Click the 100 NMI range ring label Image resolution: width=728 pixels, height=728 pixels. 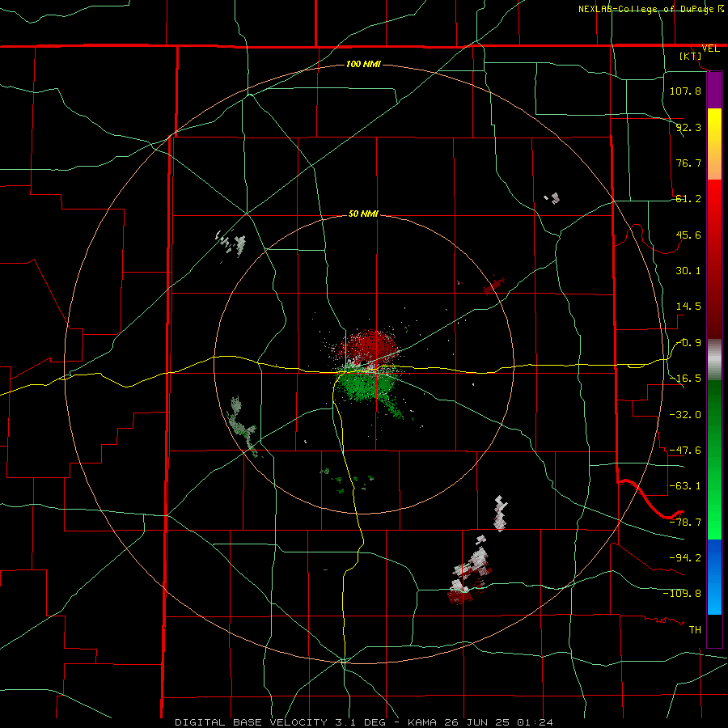[363, 64]
